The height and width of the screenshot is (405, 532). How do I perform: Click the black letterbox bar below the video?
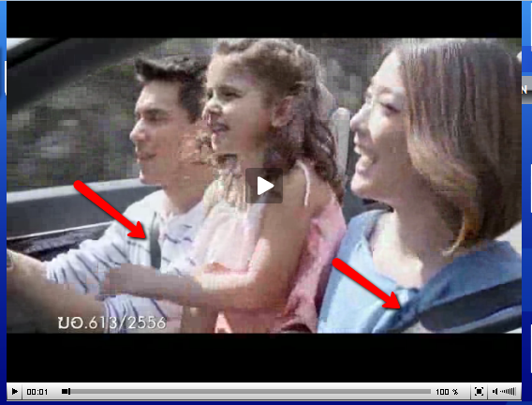[x=264, y=357]
